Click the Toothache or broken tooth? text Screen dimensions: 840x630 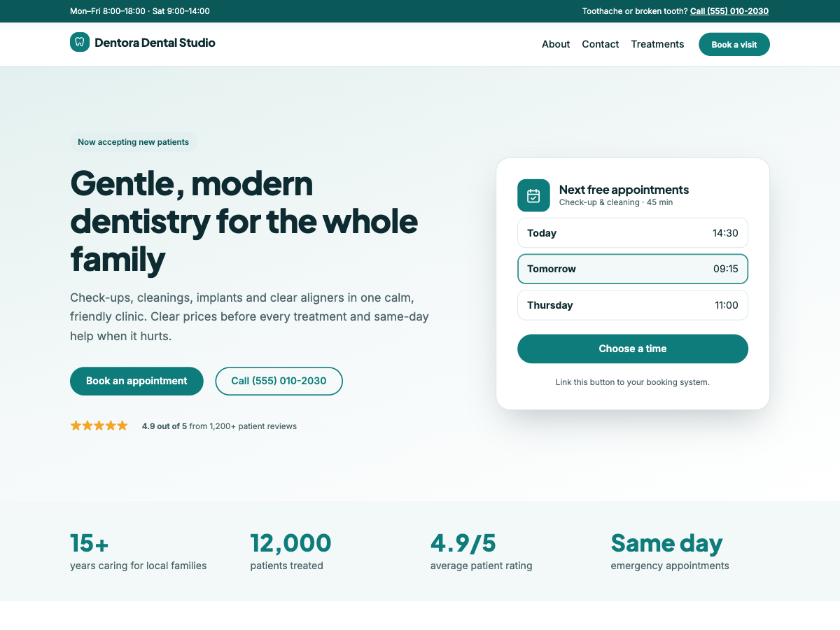pyautogui.click(x=635, y=11)
